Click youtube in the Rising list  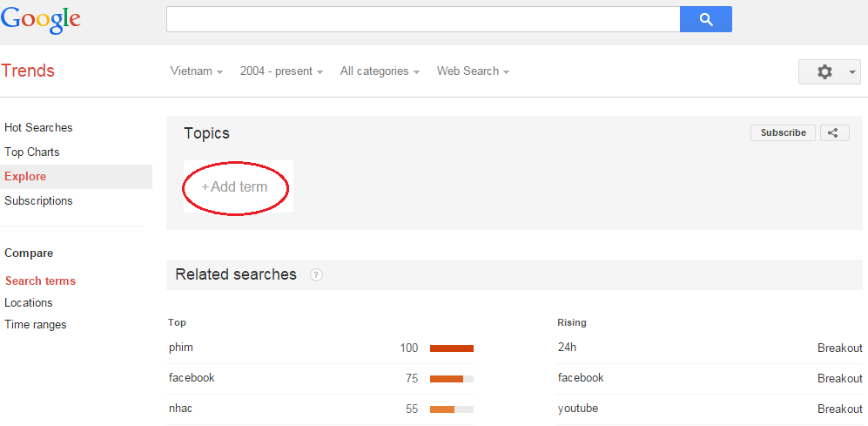(x=578, y=409)
